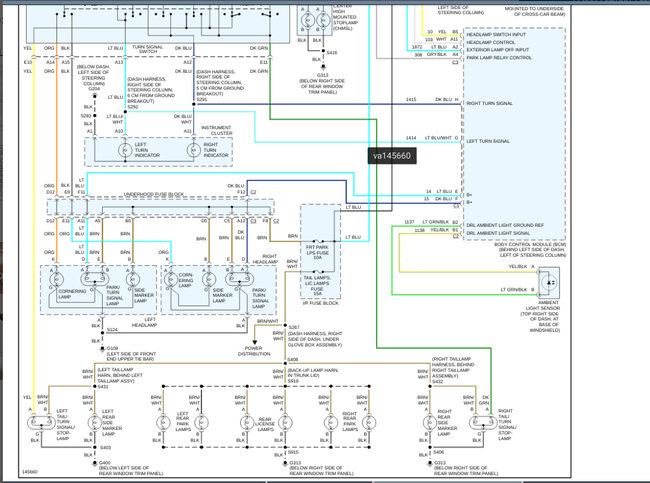This screenshot has height=483, width=650.
Task: Click the BODY CONTROL MODULE (BCM) caption
Action: pyautogui.click(x=530, y=245)
